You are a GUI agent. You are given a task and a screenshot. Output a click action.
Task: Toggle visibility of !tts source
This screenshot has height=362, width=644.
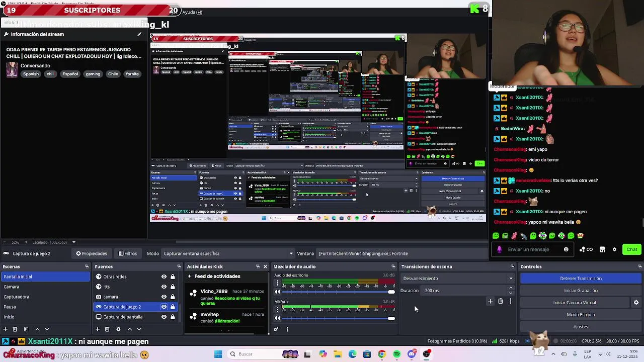tap(164, 287)
